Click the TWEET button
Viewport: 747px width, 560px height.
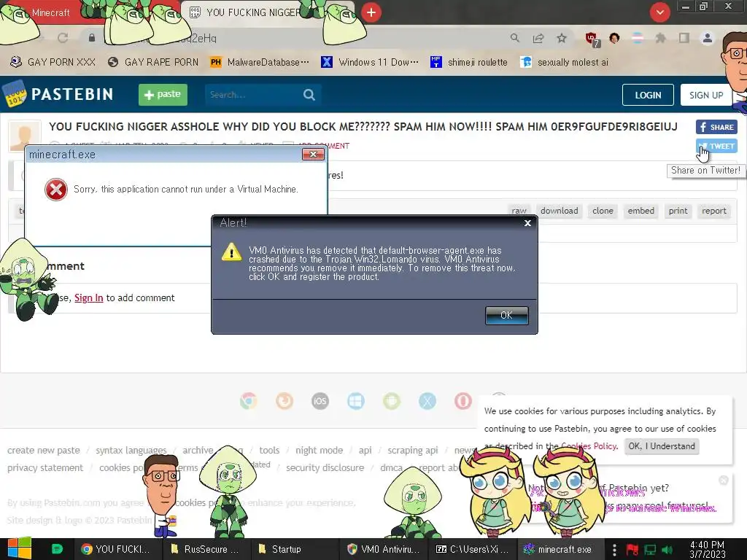tap(716, 146)
